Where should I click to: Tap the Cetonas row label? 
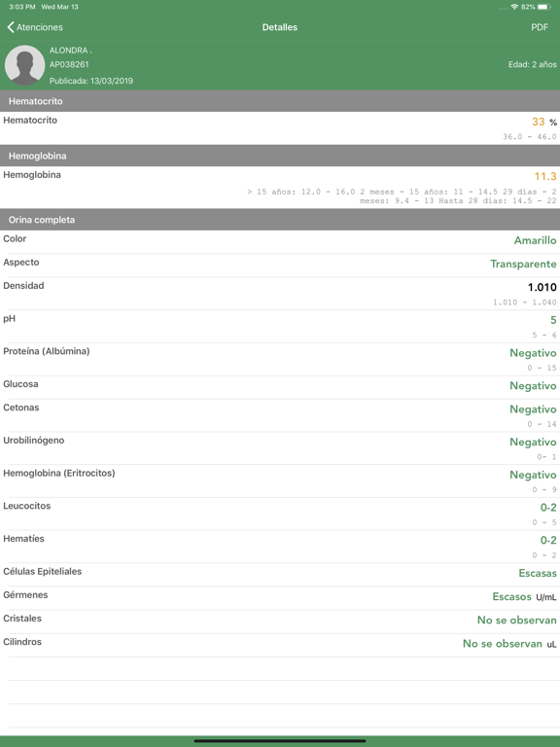pos(21,408)
